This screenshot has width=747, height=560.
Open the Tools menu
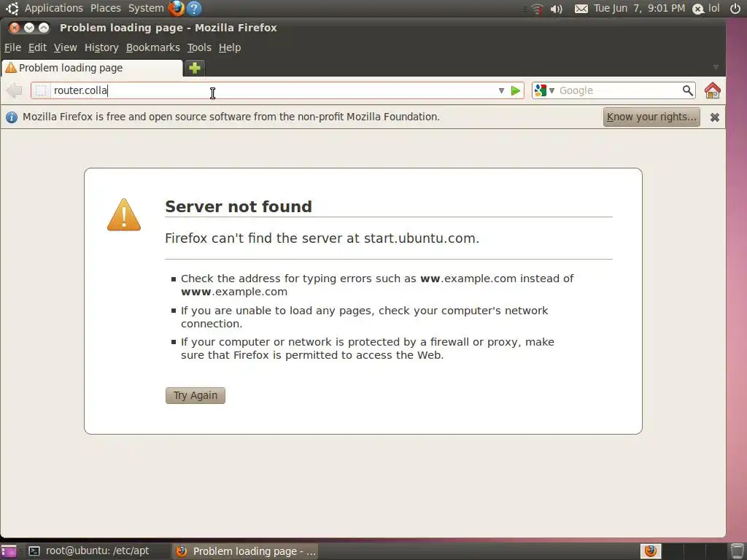(199, 47)
